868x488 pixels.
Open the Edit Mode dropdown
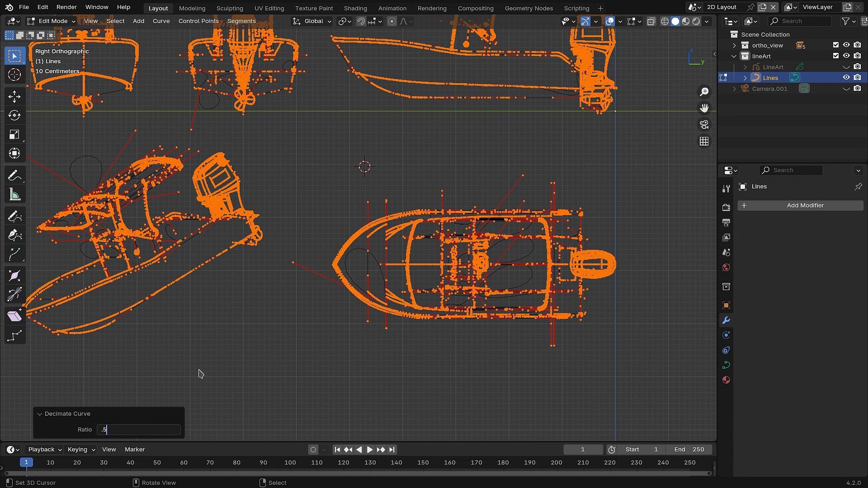pos(51,21)
